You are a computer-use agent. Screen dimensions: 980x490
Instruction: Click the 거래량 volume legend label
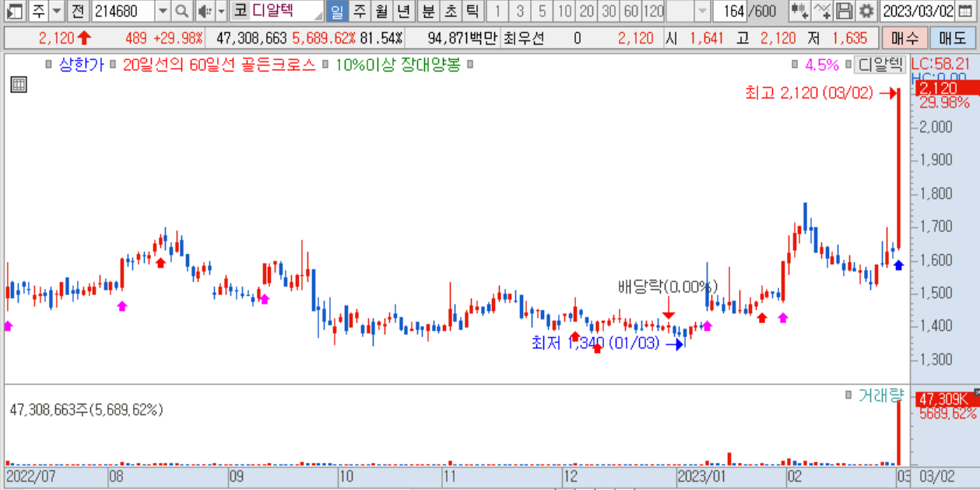click(882, 395)
